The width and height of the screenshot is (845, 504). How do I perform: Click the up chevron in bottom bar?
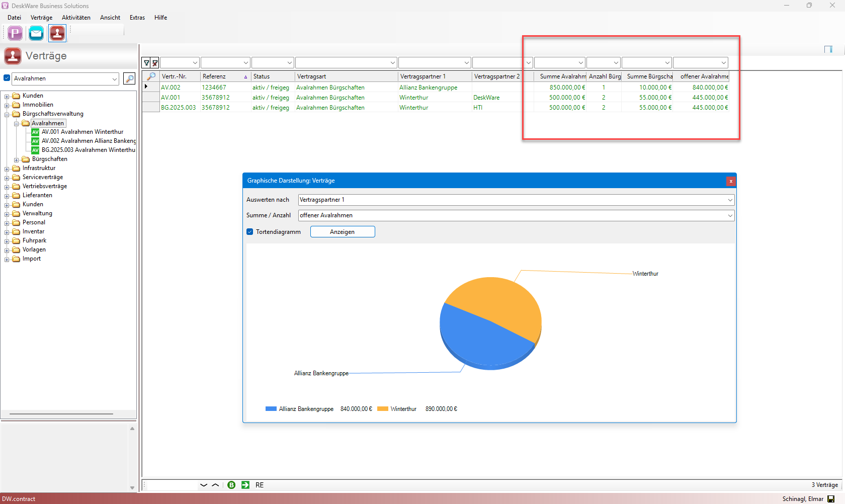(x=215, y=485)
